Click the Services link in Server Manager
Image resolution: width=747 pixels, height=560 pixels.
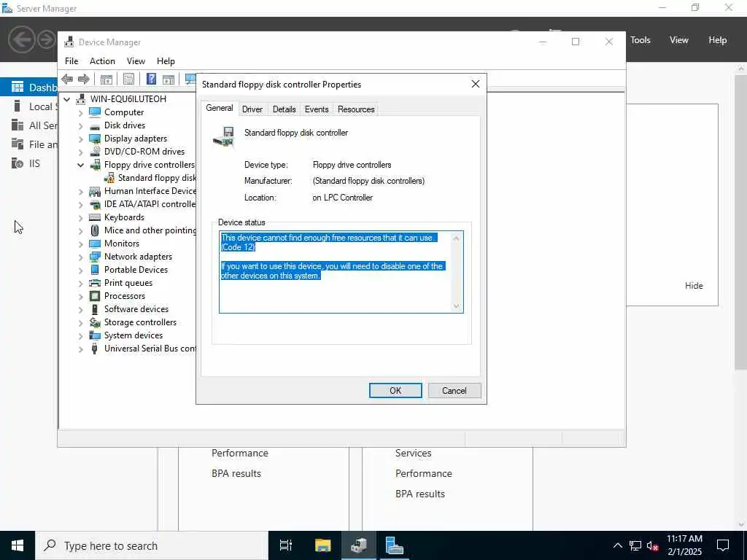[413, 454]
